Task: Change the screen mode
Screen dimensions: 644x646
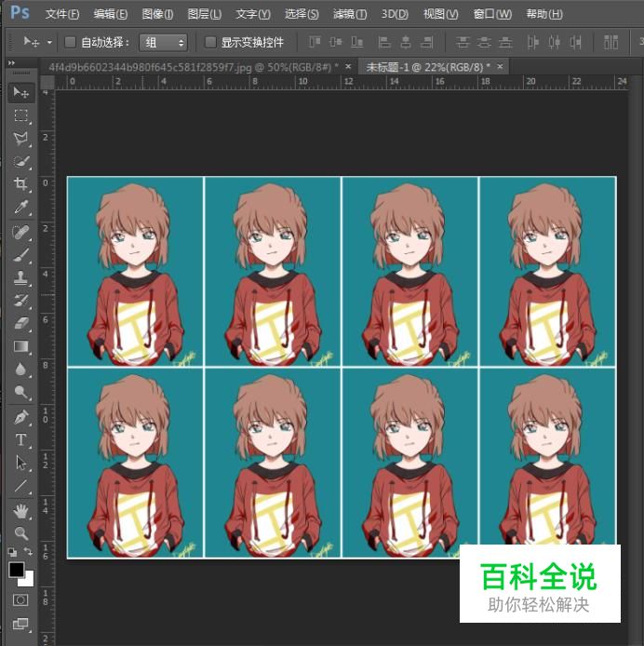Action: (20, 624)
